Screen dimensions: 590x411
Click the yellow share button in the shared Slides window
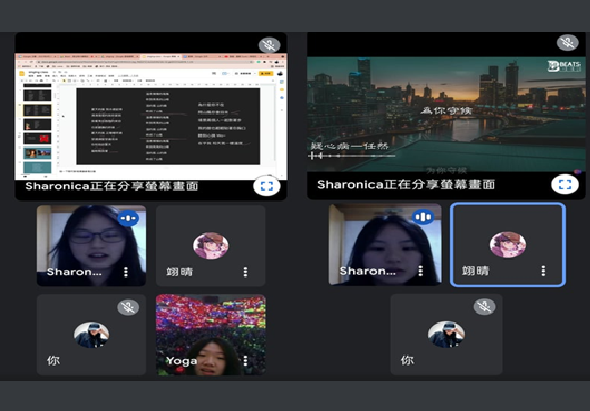(x=266, y=73)
